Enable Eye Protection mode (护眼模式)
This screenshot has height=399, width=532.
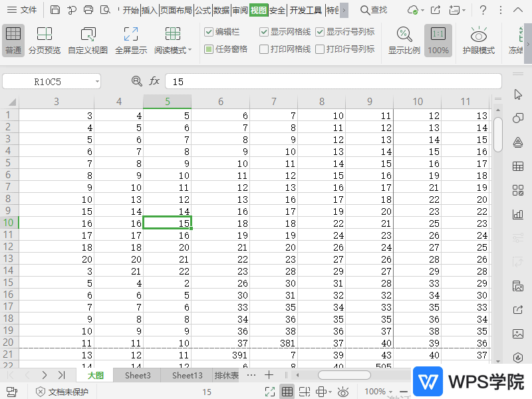tap(478, 40)
